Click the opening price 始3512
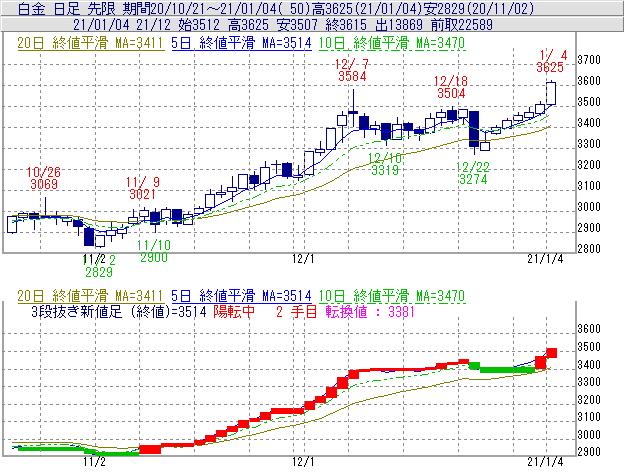Image resolution: width=624 pixels, height=473 pixels. (199, 25)
